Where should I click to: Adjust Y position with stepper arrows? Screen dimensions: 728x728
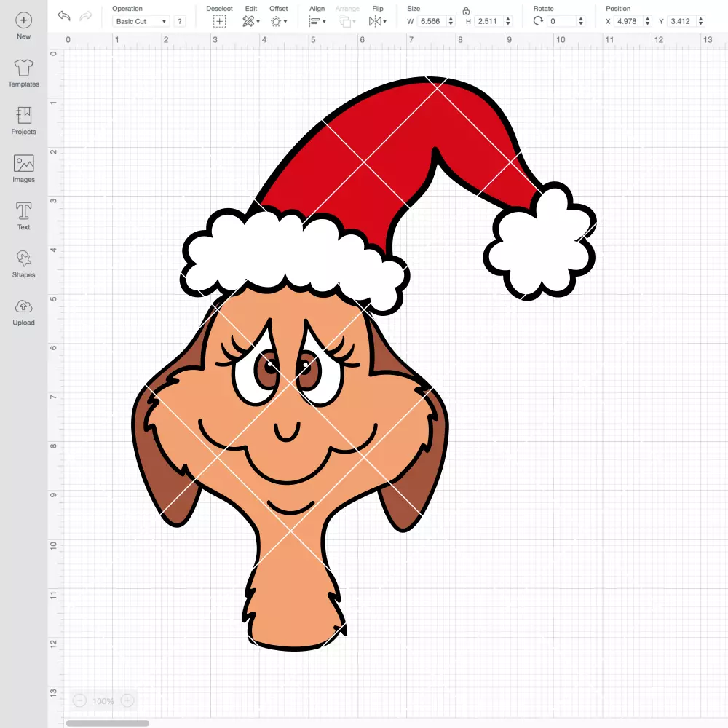click(x=701, y=21)
